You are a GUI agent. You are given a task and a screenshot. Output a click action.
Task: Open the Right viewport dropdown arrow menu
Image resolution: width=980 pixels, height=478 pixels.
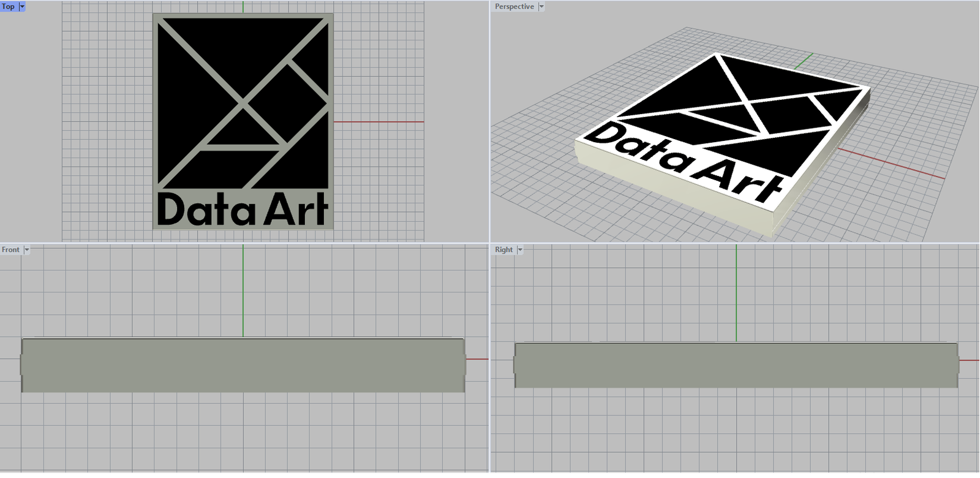[520, 250]
